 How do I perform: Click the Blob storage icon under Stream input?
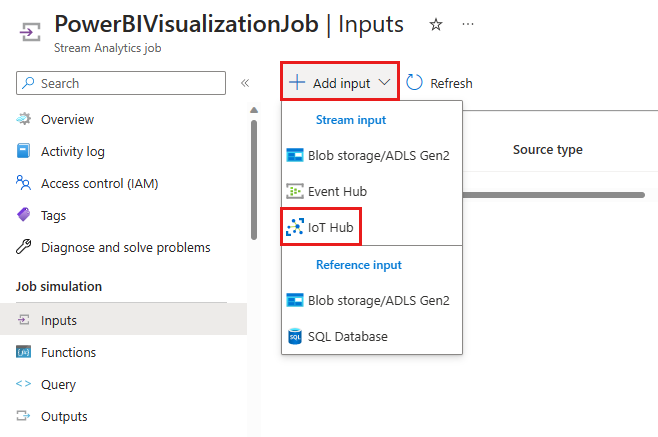click(x=295, y=155)
